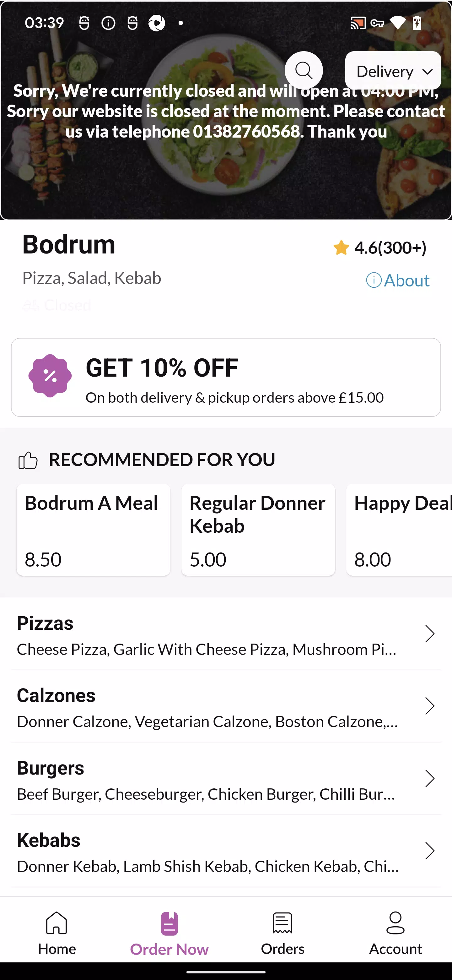Open the Account profile tab
The image size is (452, 980).
point(395,933)
